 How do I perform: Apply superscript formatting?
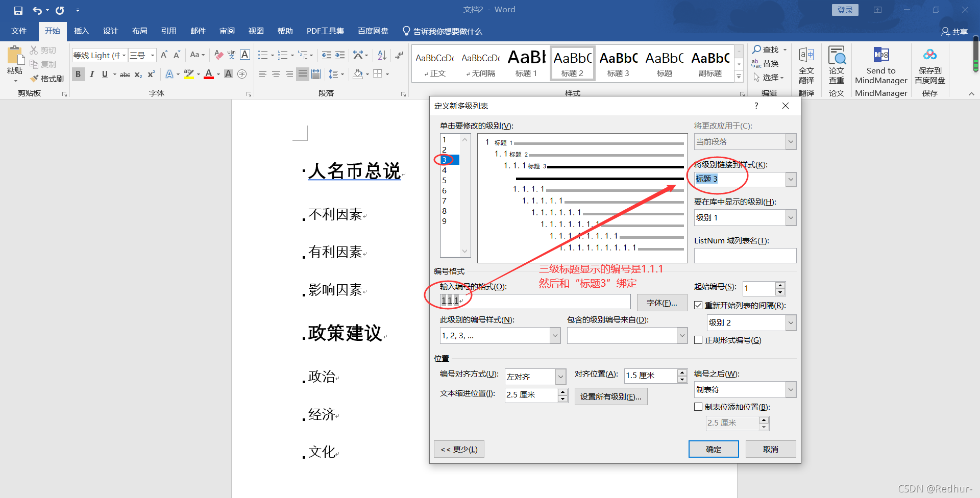coord(151,74)
